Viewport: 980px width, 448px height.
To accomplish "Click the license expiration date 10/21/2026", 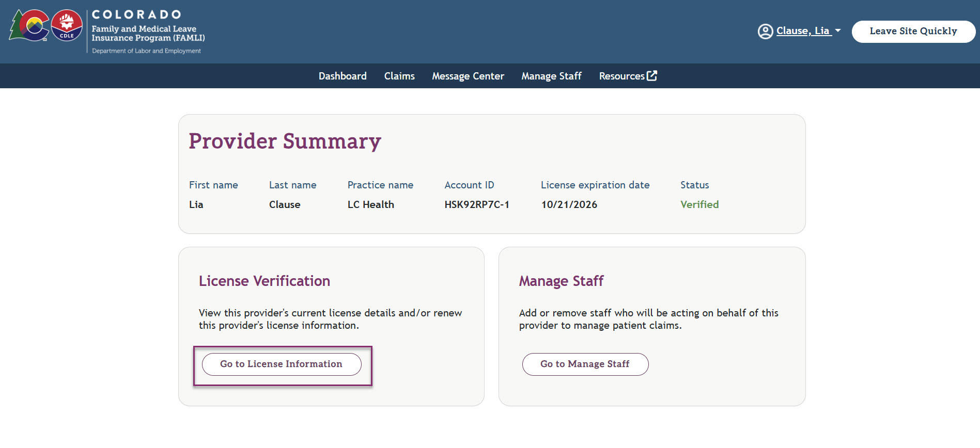I will 569,204.
